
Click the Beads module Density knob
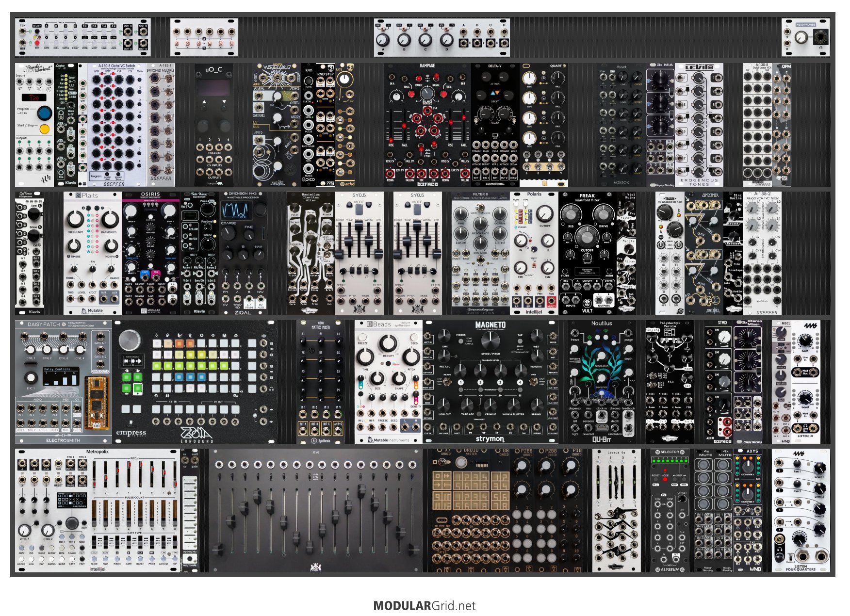click(x=388, y=343)
